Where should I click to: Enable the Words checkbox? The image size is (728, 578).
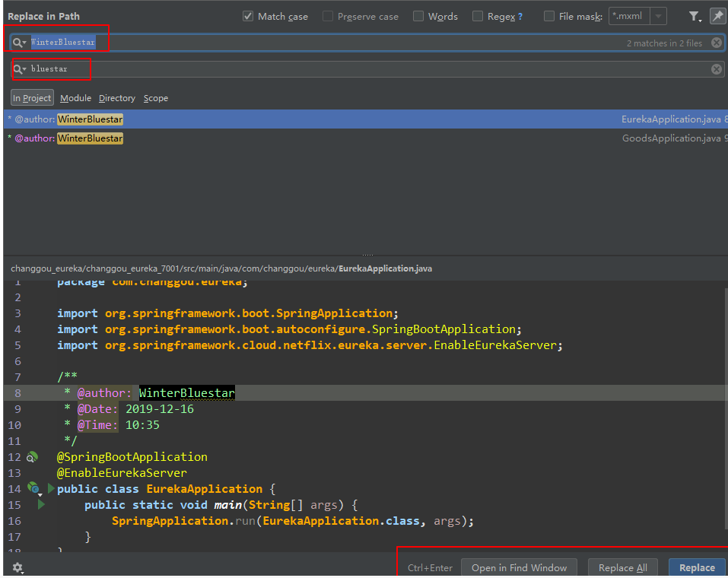pyautogui.click(x=418, y=16)
